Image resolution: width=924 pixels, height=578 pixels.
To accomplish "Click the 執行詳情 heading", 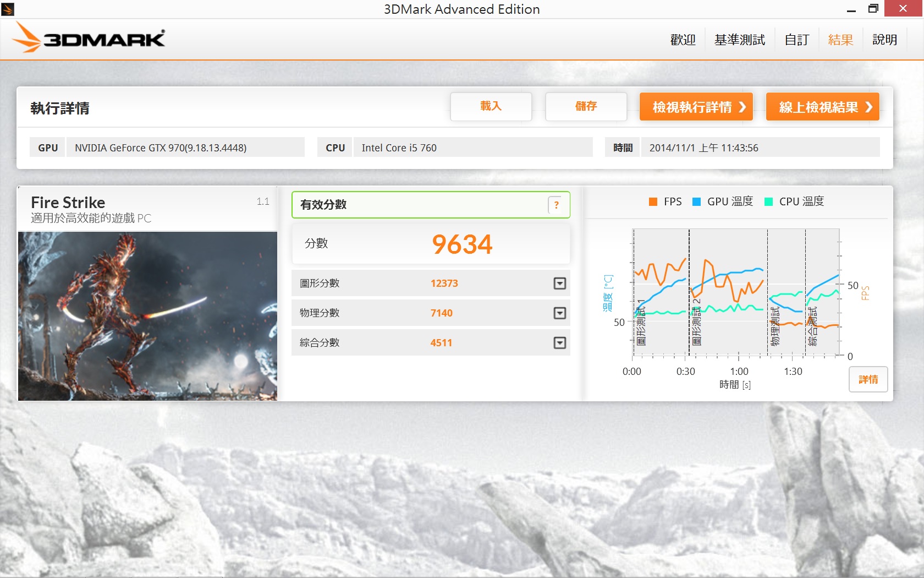I will coord(60,108).
